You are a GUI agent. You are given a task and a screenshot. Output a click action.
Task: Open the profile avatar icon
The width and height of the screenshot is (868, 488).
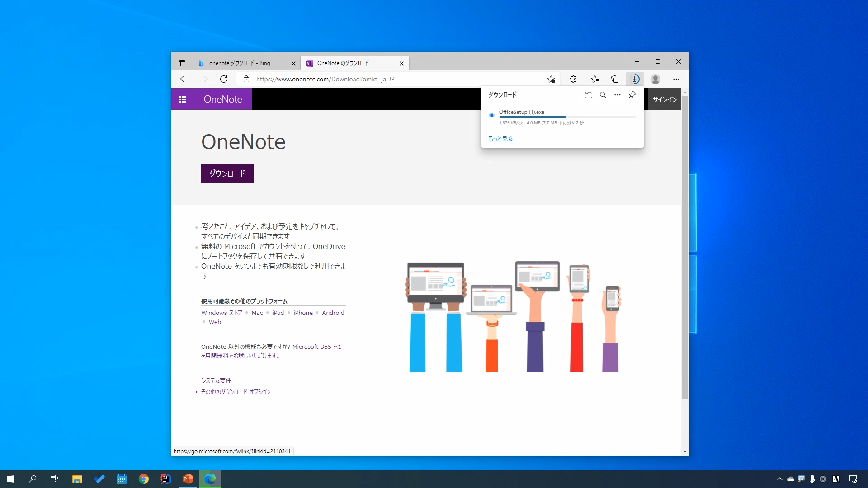[x=656, y=79]
